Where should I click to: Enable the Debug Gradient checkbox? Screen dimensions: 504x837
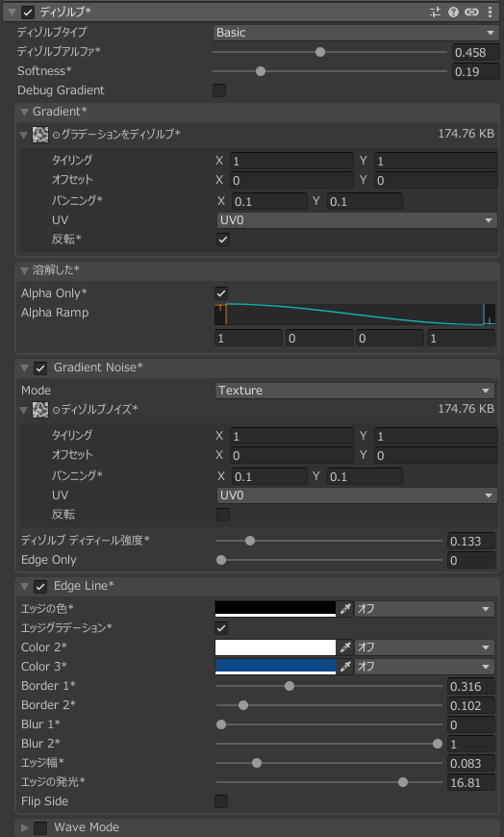point(219,90)
